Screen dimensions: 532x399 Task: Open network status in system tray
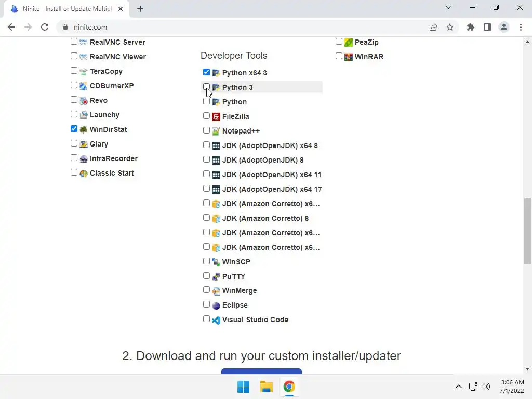473,387
